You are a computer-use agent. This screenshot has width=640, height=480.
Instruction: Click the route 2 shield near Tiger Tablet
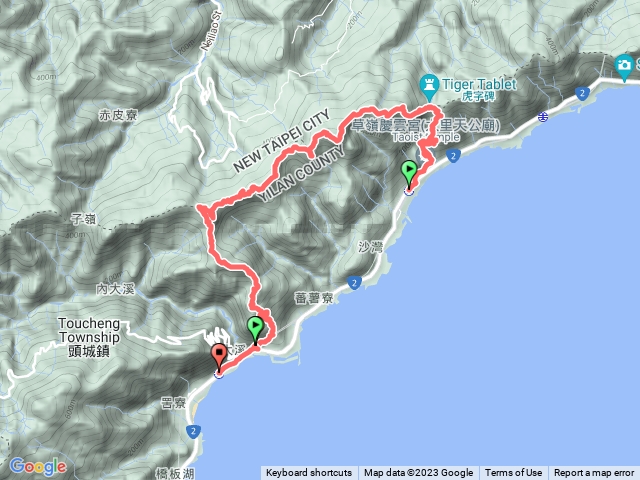582,93
